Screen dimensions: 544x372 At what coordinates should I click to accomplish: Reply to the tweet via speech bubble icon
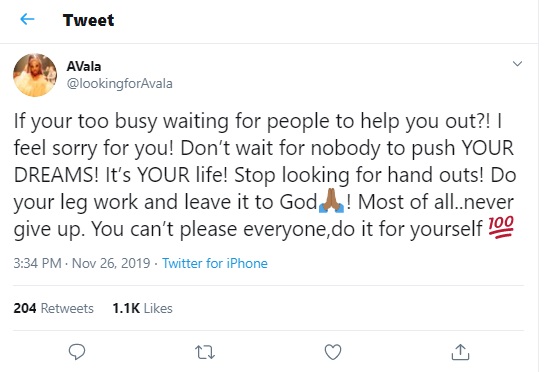pos(77,352)
